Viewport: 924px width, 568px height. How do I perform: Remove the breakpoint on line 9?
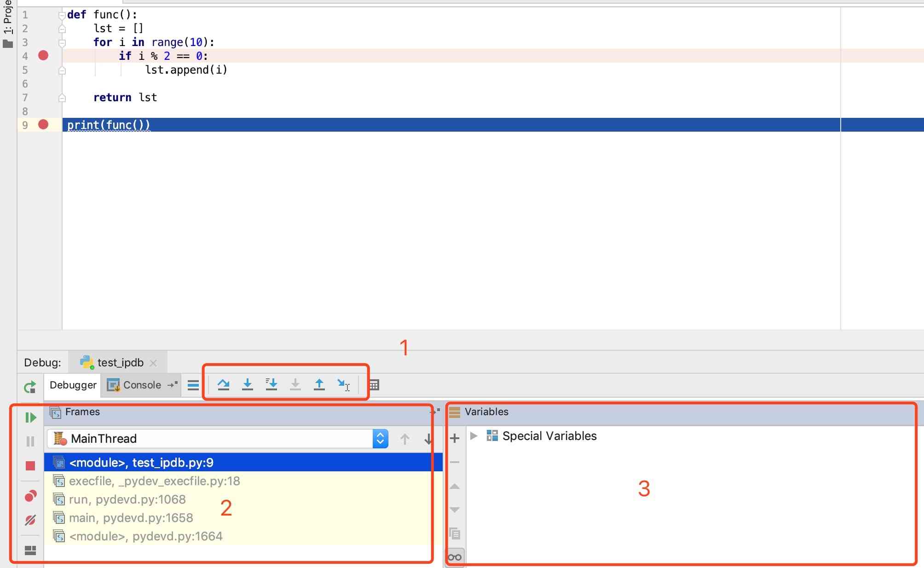point(43,125)
